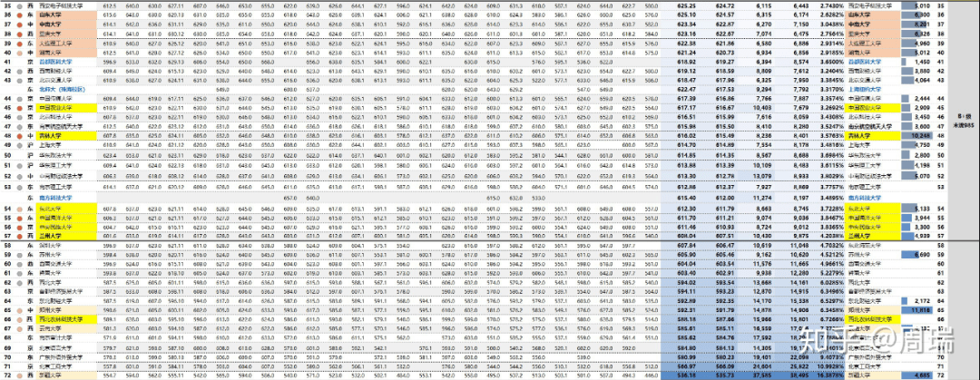Click the 608.04 value cell
The height and width of the screenshot is (380, 980).
(x=687, y=236)
